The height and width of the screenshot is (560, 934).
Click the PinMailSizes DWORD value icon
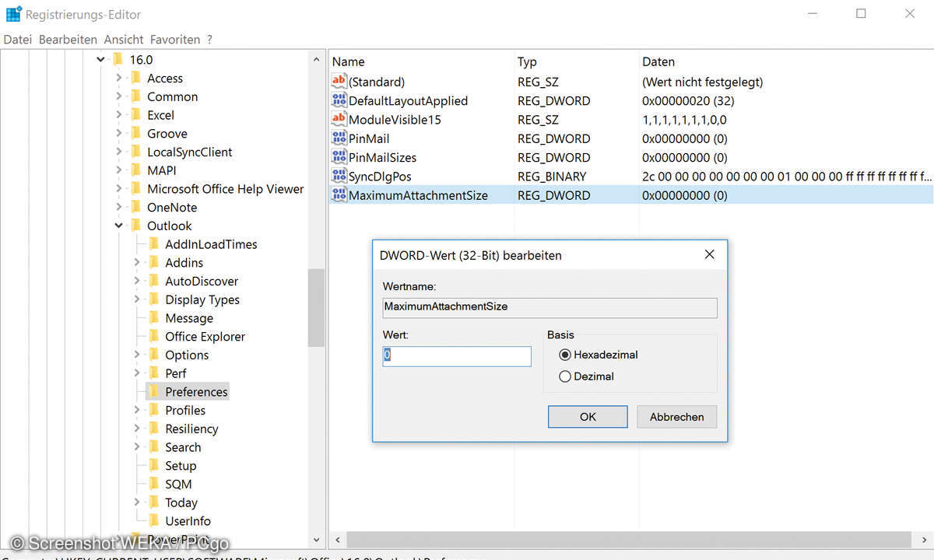pyautogui.click(x=339, y=157)
